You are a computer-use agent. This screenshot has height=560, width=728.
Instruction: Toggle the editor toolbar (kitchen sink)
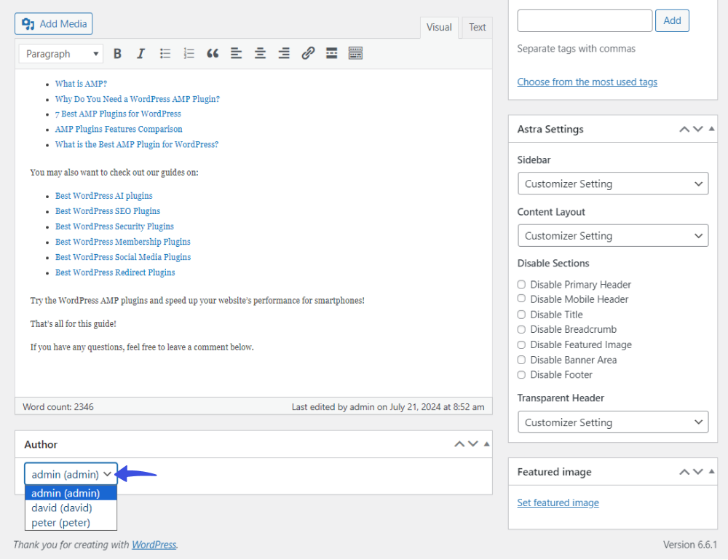click(356, 54)
